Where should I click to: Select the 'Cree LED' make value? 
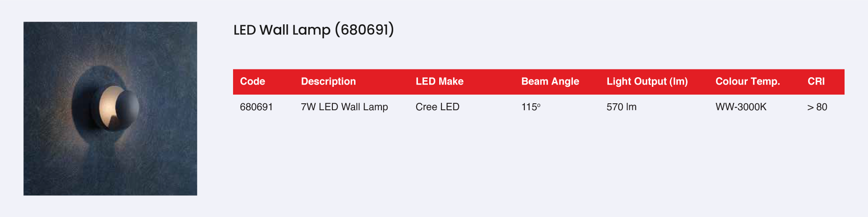[x=437, y=107]
